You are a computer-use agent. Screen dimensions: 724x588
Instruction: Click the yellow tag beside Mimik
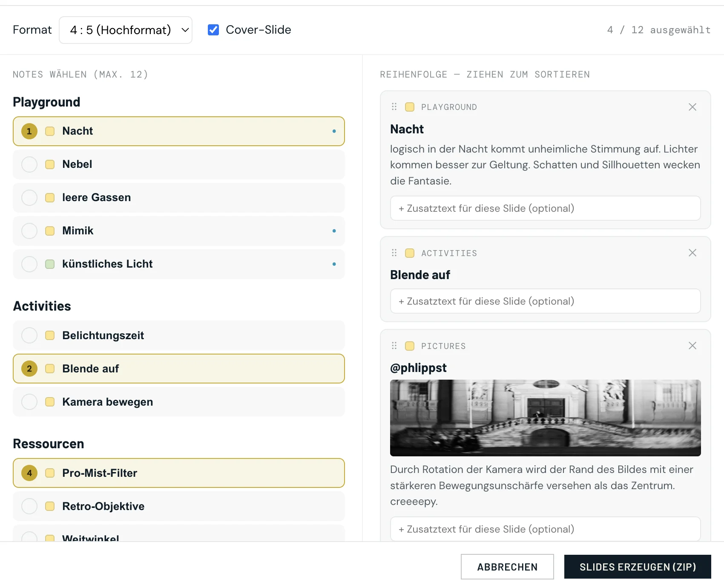[50, 231]
